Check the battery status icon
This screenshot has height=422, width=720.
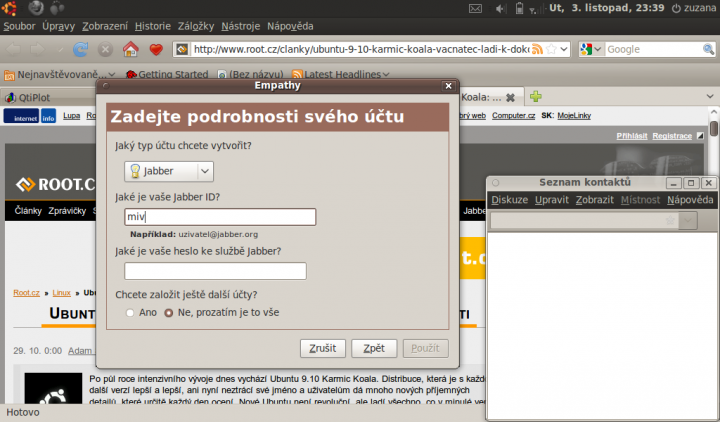point(519,8)
